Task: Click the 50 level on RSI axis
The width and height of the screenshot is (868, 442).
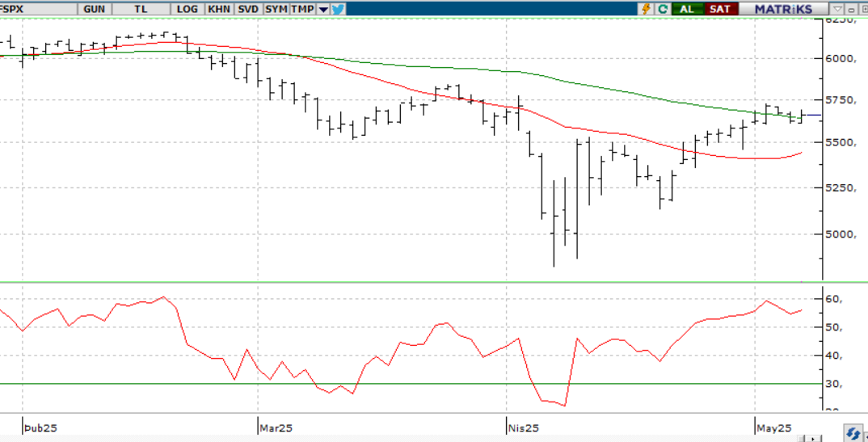Action: tap(834, 327)
